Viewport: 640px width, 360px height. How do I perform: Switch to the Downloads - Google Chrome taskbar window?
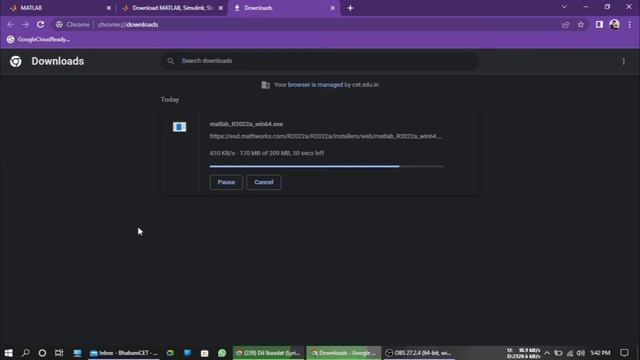(x=343, y=353)
